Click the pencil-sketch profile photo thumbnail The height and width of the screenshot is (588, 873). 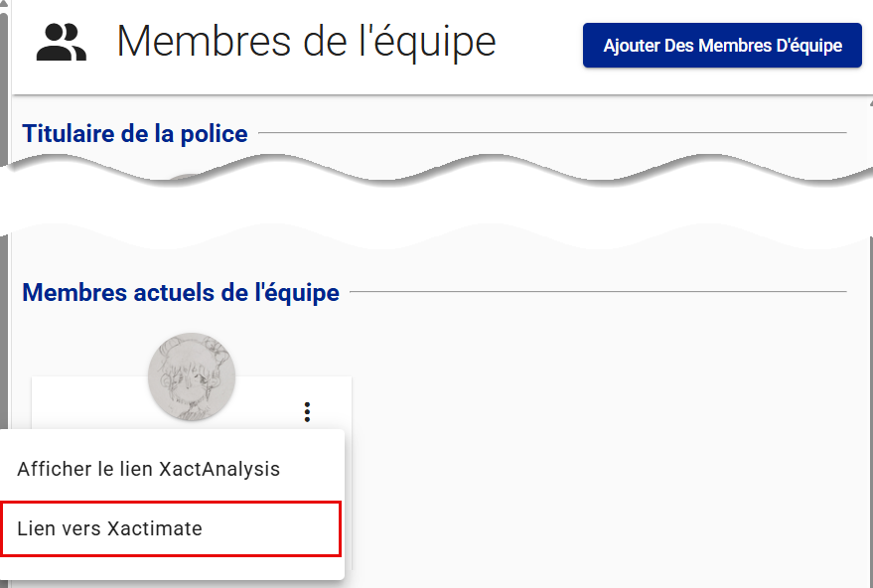[192, 376]
